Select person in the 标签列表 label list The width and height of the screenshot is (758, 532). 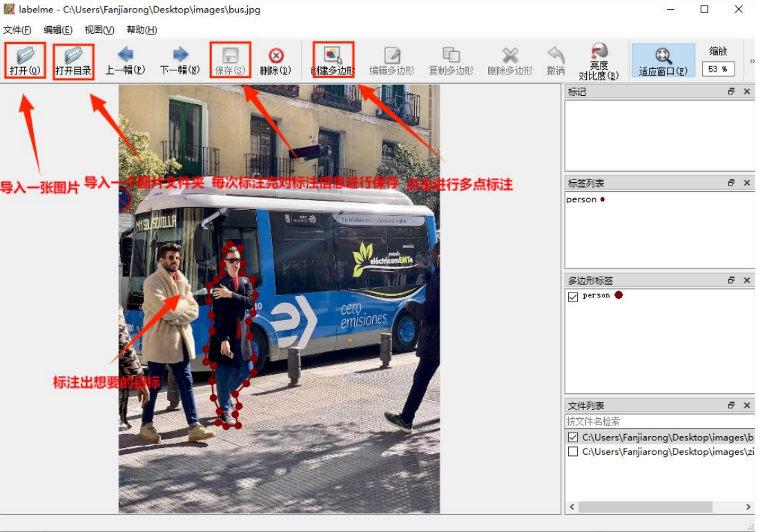[x=585, y=199]
